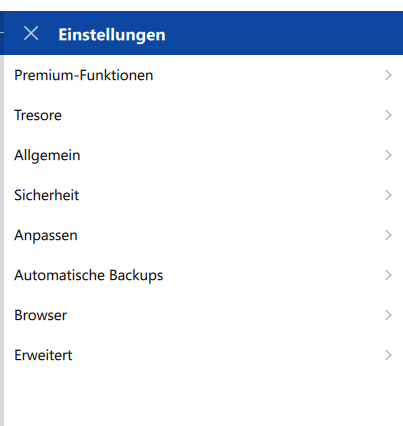Open the Anpassen settings section

point(203,235)
